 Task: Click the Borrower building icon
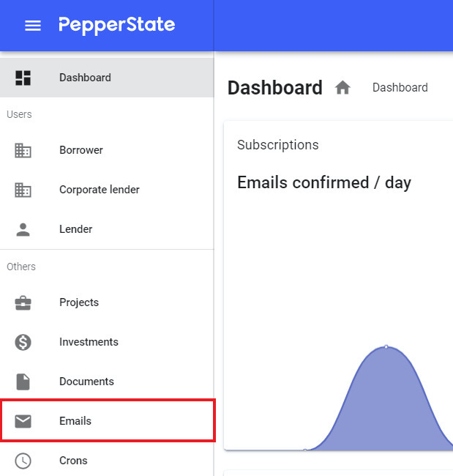(x=23, y=150)
